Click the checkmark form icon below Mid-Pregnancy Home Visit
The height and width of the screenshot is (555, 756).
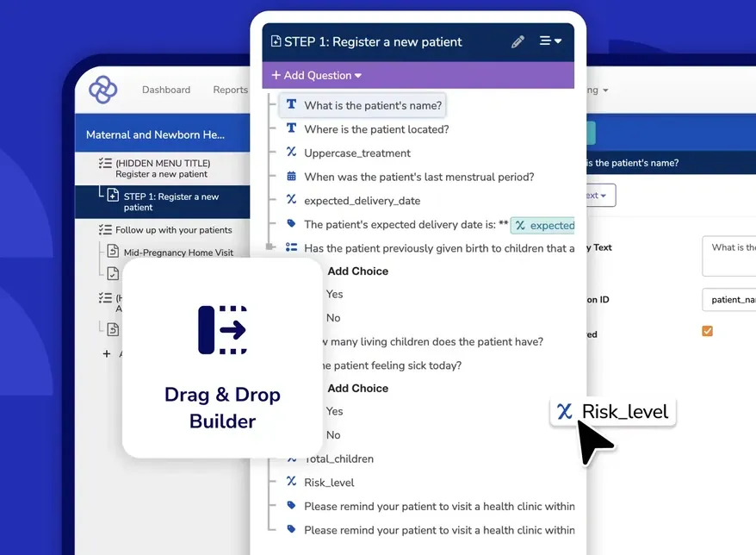coord(113,274)
